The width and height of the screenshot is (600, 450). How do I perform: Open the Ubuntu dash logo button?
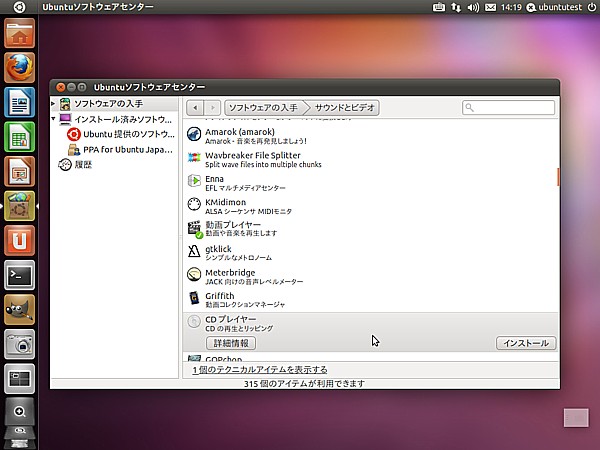point(19,7)
